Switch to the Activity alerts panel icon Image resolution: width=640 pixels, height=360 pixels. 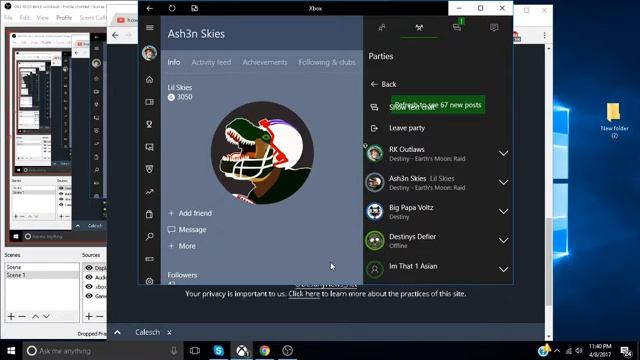494,27
